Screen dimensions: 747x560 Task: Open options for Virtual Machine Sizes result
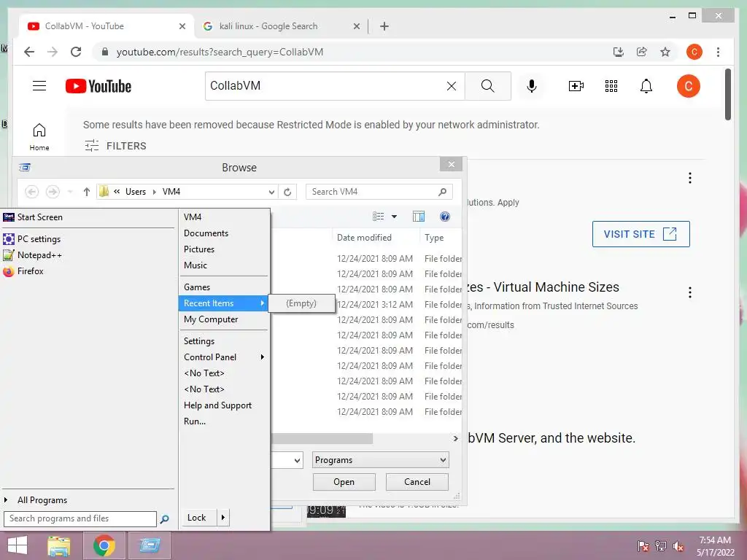pos(690,292)
